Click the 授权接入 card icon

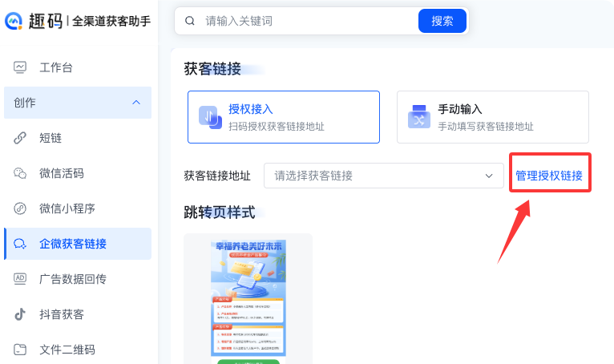point(210,117)
